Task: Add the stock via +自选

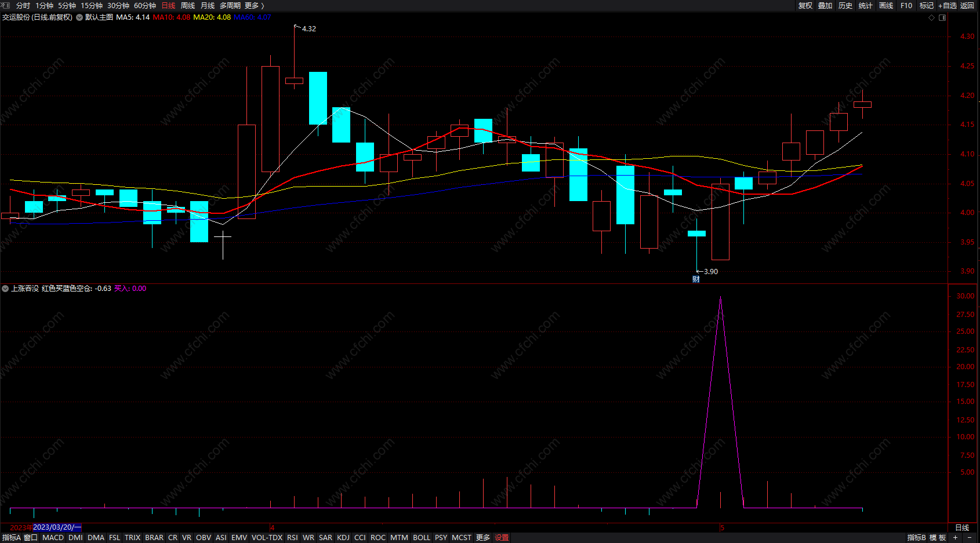Action: (948, 5)
